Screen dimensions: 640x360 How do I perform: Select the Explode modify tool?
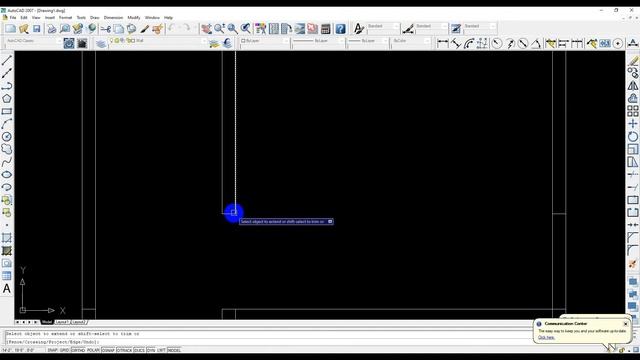pyautogui.click(x=633, y=263)
